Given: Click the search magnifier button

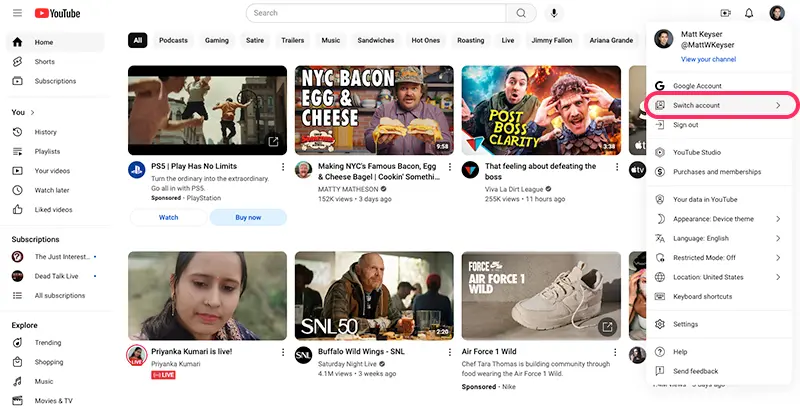Looking at the screenshot, I should pos(520,13).
